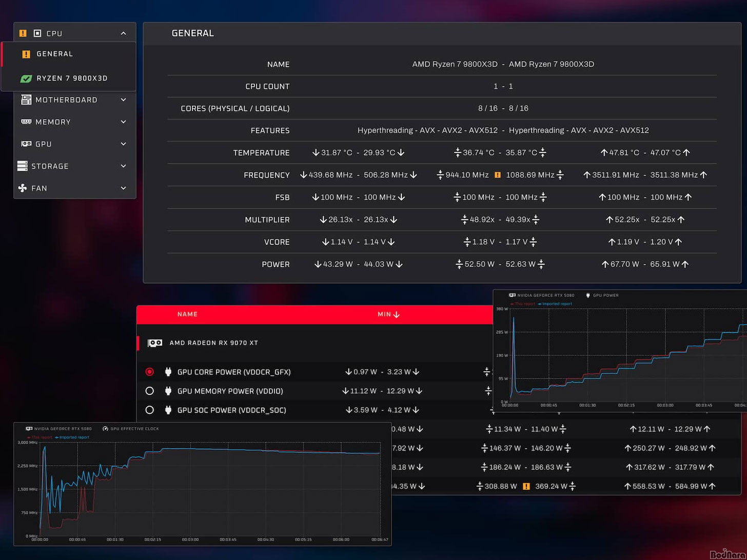Open the General submenu item
Screen dimensions: 747x560
(54, 54)
